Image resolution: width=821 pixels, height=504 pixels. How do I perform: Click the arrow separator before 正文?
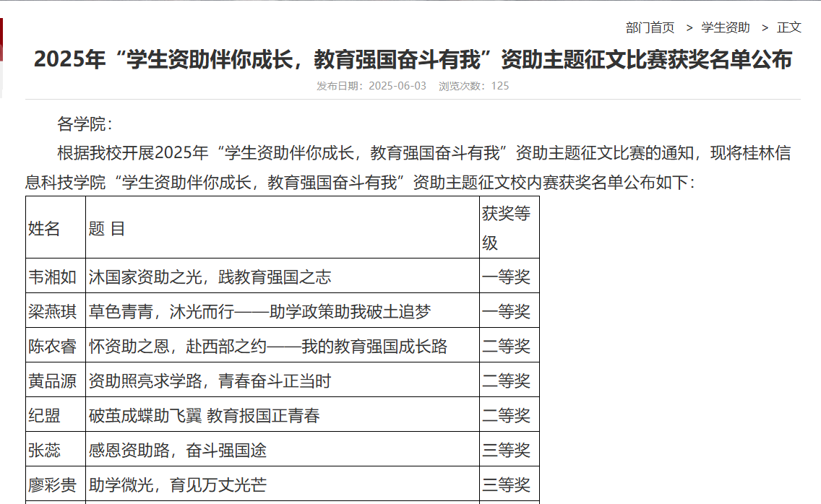coord(765,27)
